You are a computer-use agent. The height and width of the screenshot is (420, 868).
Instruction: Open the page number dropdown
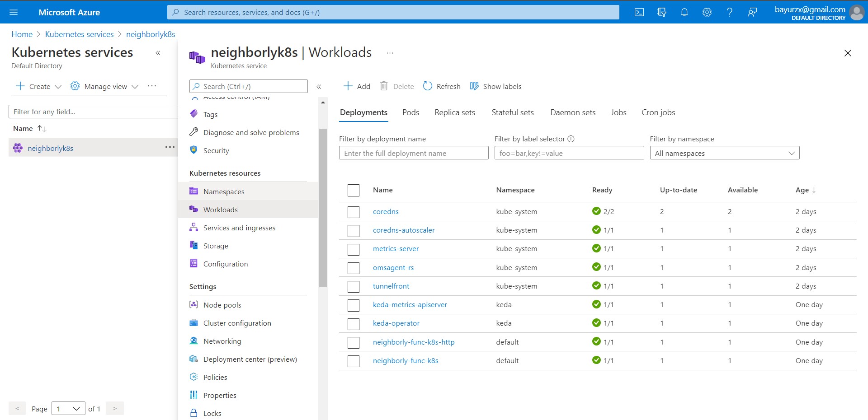(x=68, y=409)
